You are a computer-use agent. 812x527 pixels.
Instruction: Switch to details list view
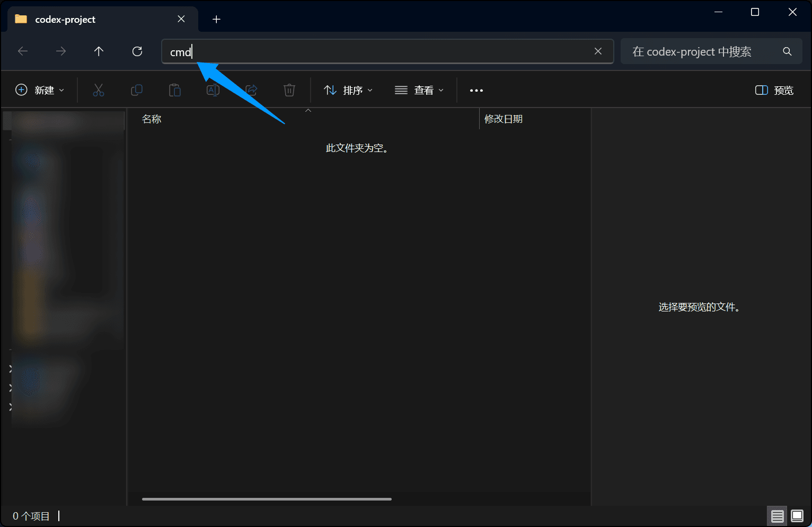778,516
